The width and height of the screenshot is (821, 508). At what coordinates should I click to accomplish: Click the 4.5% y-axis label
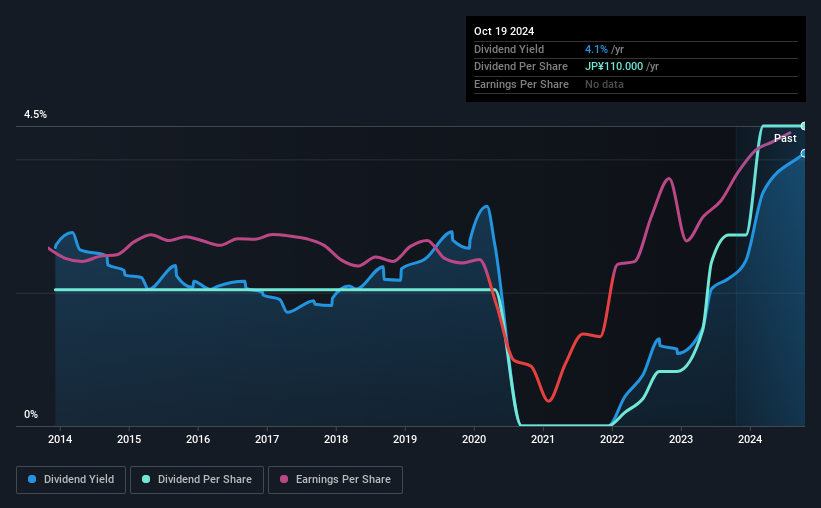(x=35, y=114)
